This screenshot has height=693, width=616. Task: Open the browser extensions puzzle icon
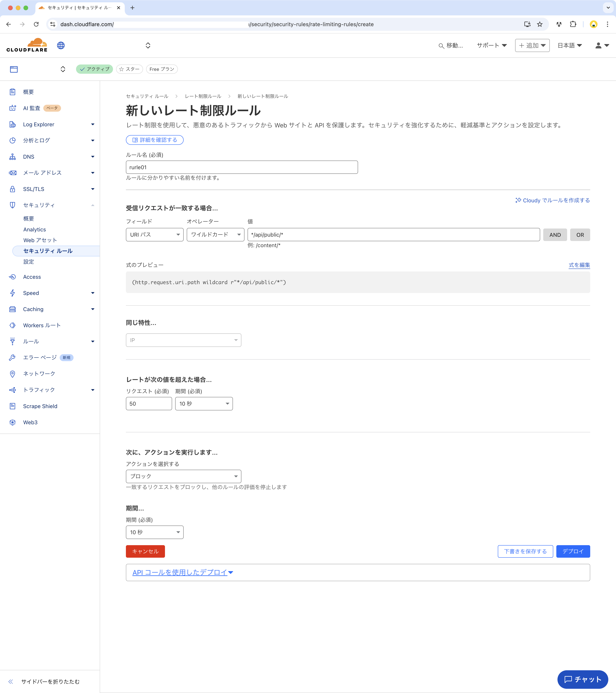(x=573, y=24)
